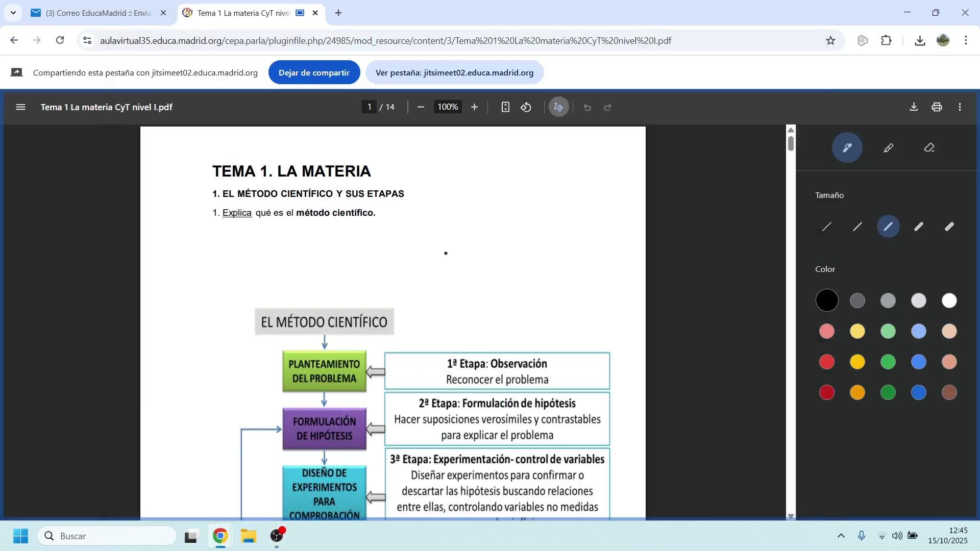
Task: Open the PDF viewer more actions menu
Action: click(960, 107)
